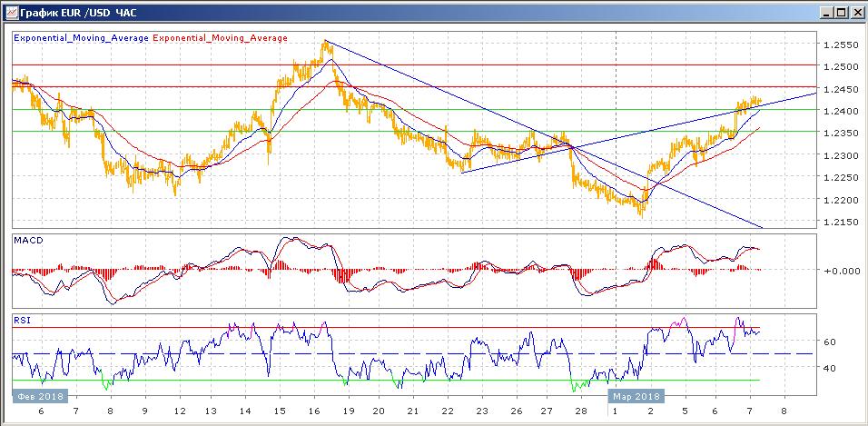Click the red Exponential_Moving_Average legend label

click(x=220, y=38)
